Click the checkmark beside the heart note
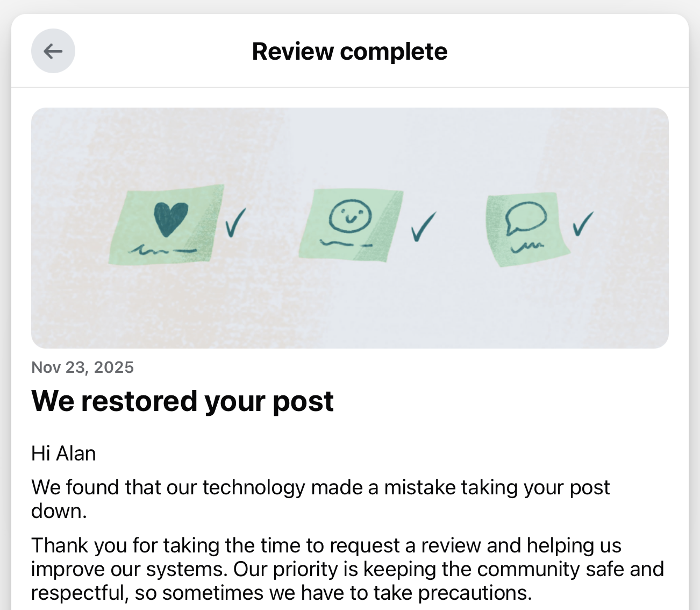 pos(235,223)
